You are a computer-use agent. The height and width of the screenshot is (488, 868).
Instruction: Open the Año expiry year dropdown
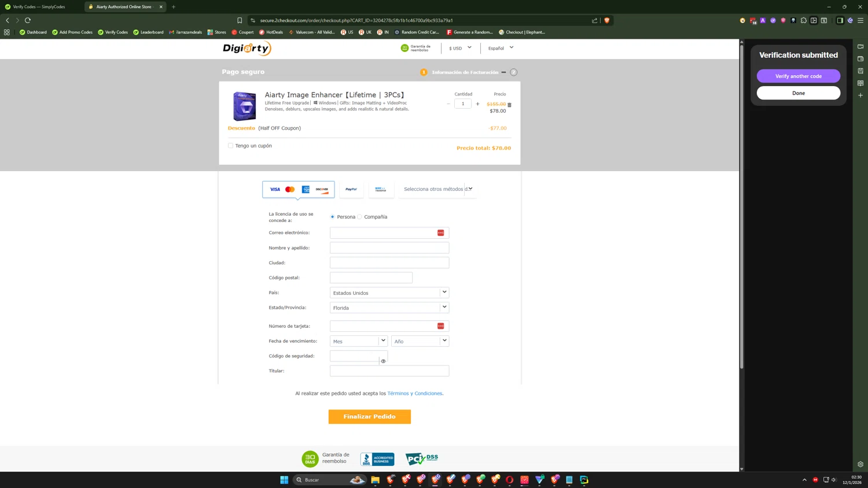[x=420, y=341]
